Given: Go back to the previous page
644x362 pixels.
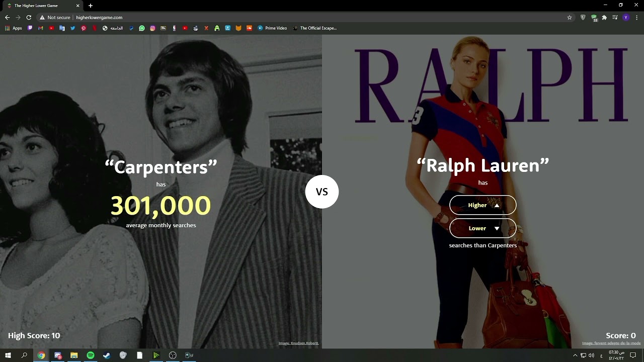Looking at the screenshot, I should coord(7,17).
